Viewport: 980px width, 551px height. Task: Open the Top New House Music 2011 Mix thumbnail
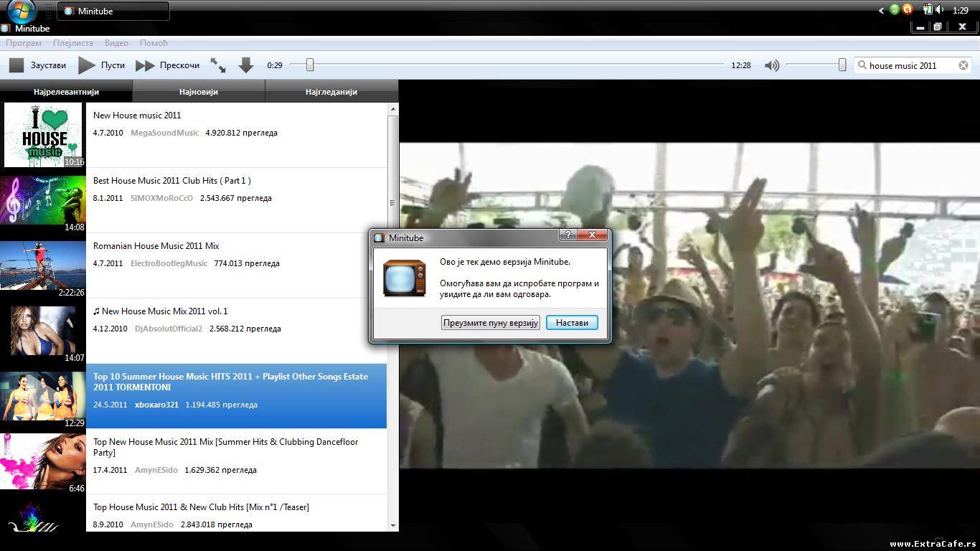click(43, 461)
